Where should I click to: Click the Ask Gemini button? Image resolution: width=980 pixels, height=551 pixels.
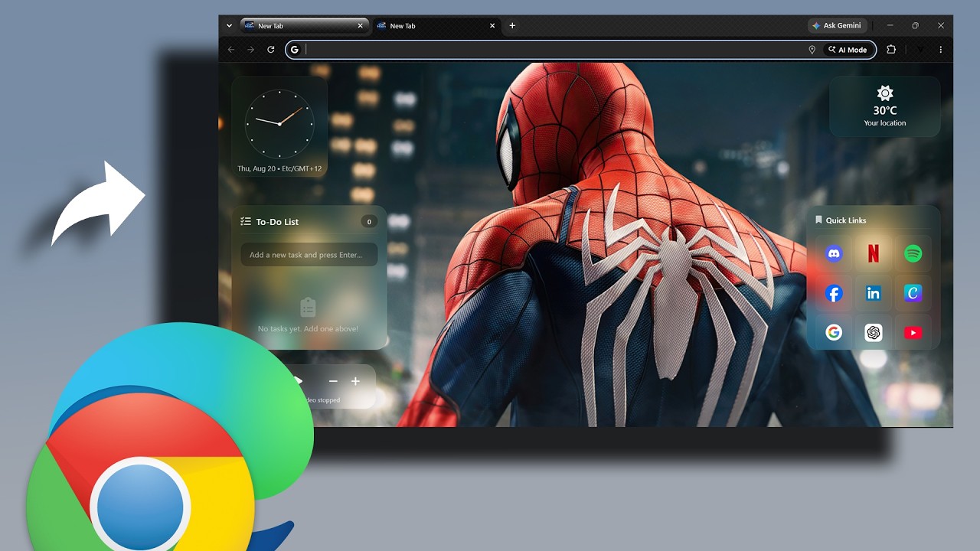[x=837, y=25]
